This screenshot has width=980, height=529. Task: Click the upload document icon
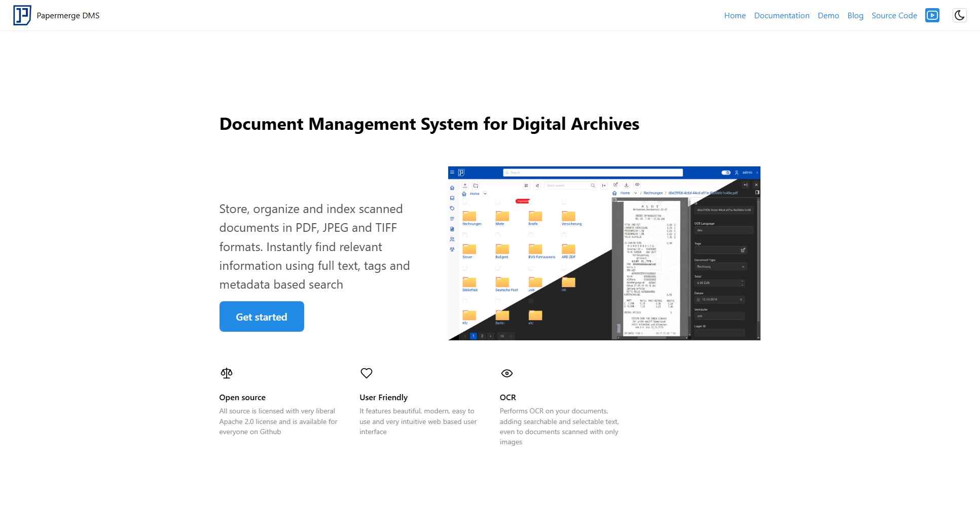(465, 185)
